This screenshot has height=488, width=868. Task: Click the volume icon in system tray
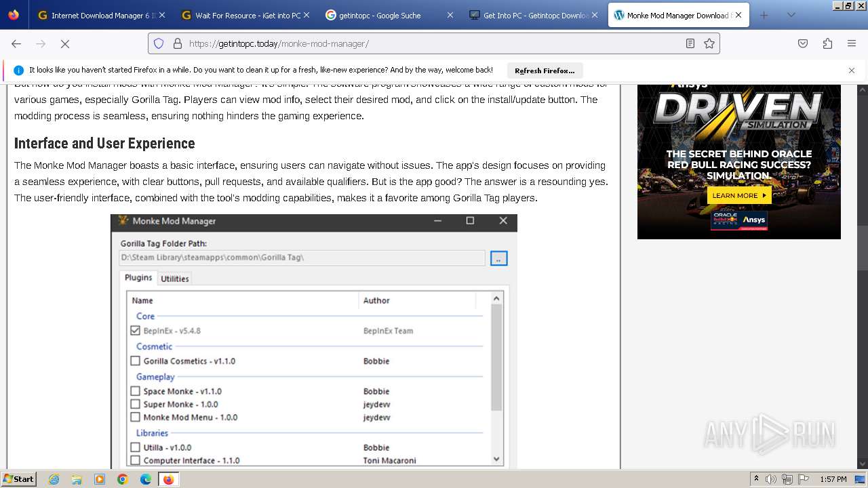771,479
